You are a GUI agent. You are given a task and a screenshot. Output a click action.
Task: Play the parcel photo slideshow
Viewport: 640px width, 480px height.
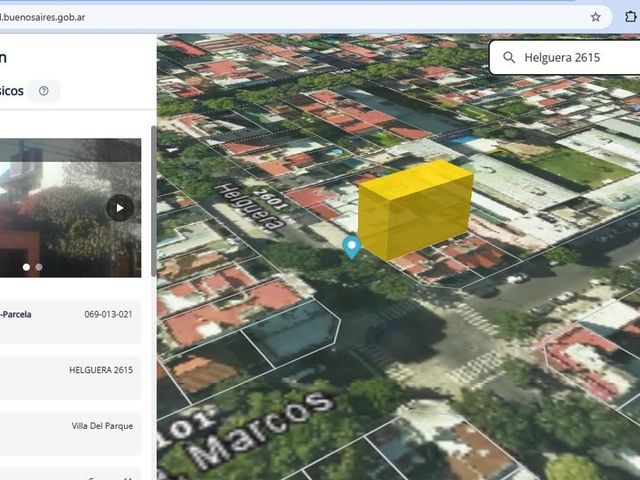pyautogui.click(x=120, y=208)
